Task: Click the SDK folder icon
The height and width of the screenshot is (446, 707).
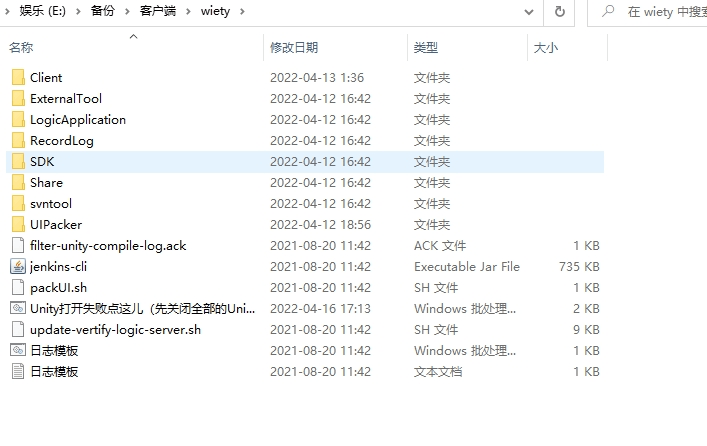Action: click(x=18, y=161)
